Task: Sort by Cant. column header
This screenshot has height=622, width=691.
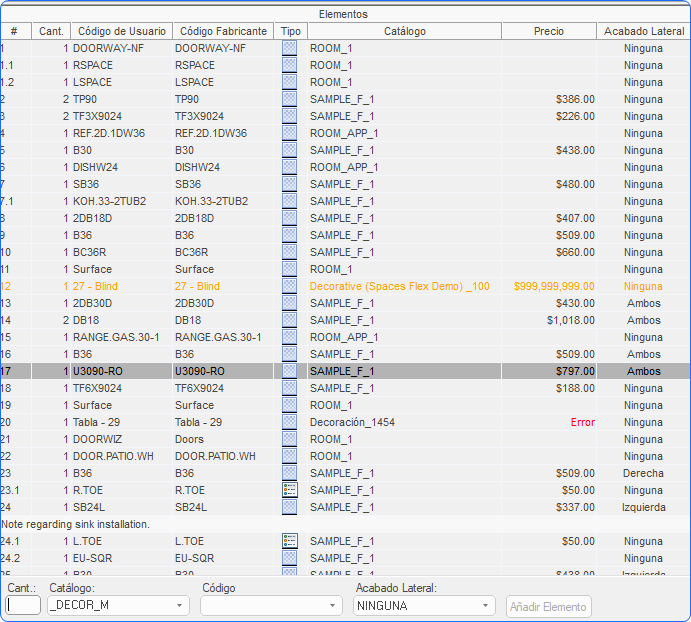Action: tap(51, 31)
